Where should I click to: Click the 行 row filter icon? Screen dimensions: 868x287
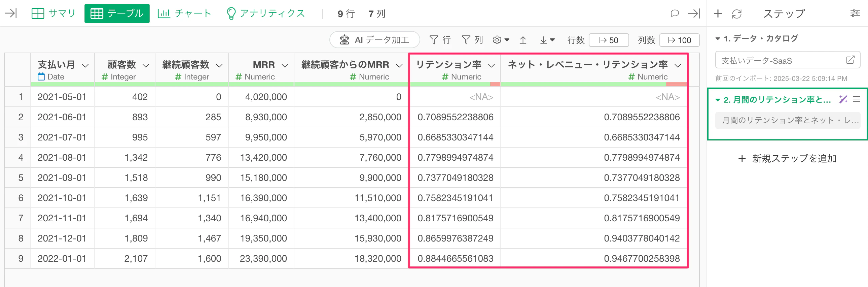click(440, 40)
